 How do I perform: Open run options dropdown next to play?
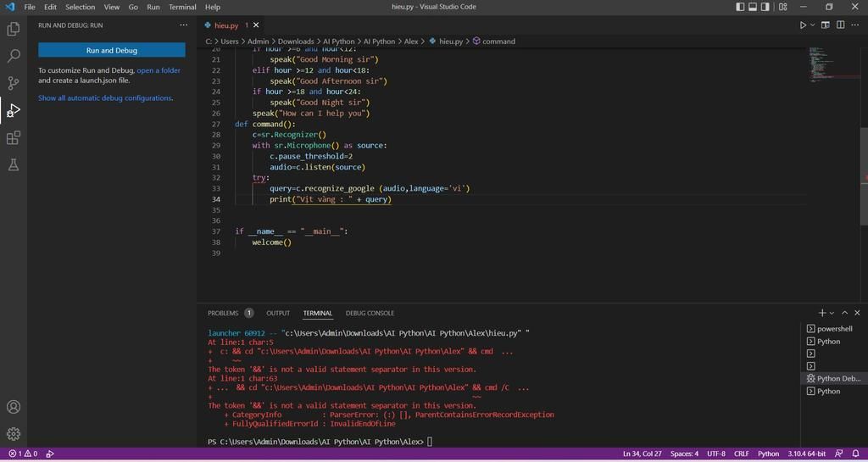click(x=813, y=25)
